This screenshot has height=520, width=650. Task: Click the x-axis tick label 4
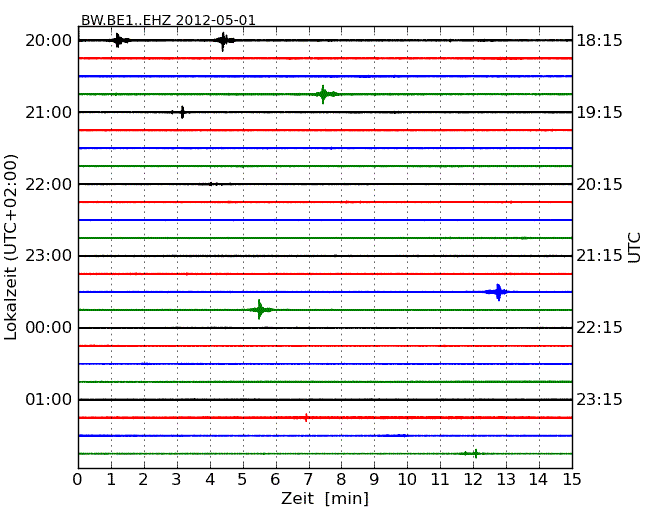point(210,480)
